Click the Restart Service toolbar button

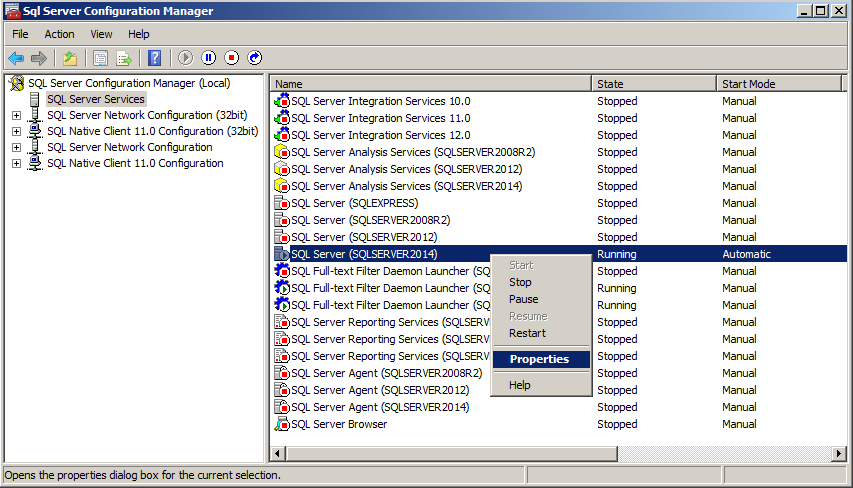tap(255, 58)
